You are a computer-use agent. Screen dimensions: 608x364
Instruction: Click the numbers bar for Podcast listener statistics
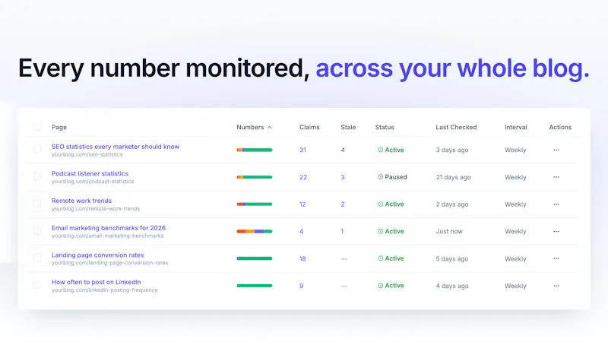[255, 177]
